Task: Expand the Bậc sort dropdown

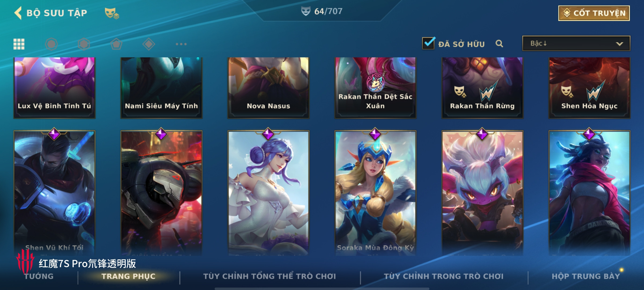Action: (576, 44)
